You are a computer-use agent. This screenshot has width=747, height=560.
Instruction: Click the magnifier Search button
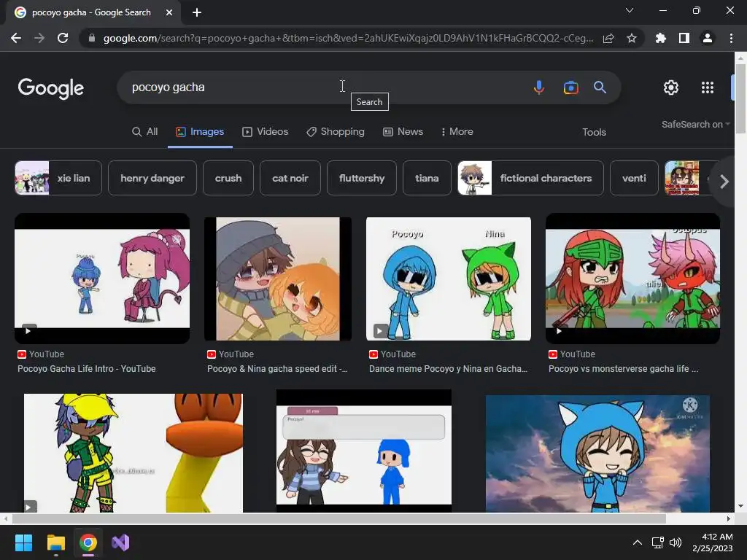point(600,87)
